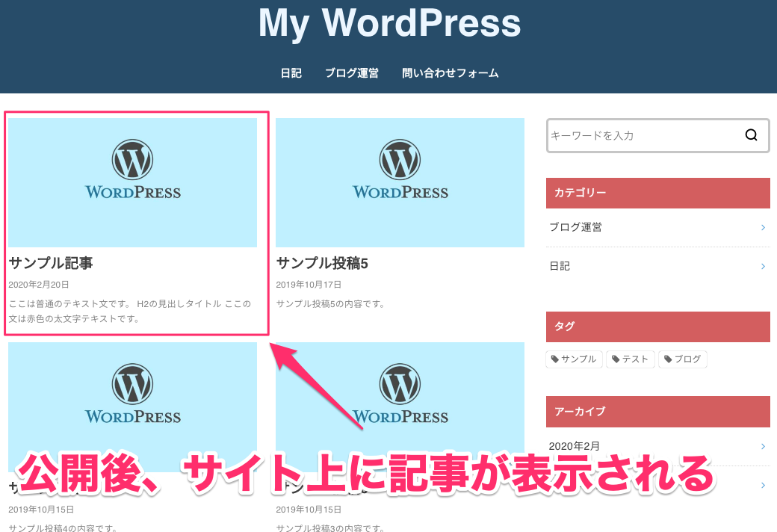Click the chevron next to ブログ運営 category

762,227
